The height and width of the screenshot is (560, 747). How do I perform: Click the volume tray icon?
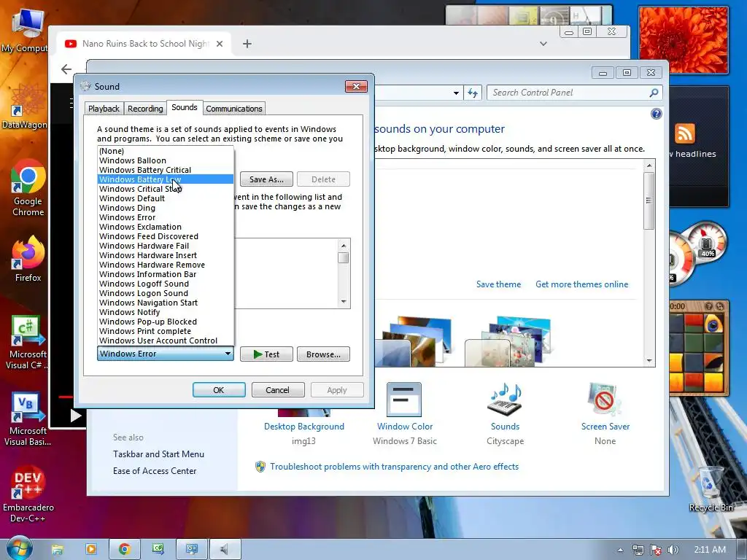(673, 550)
